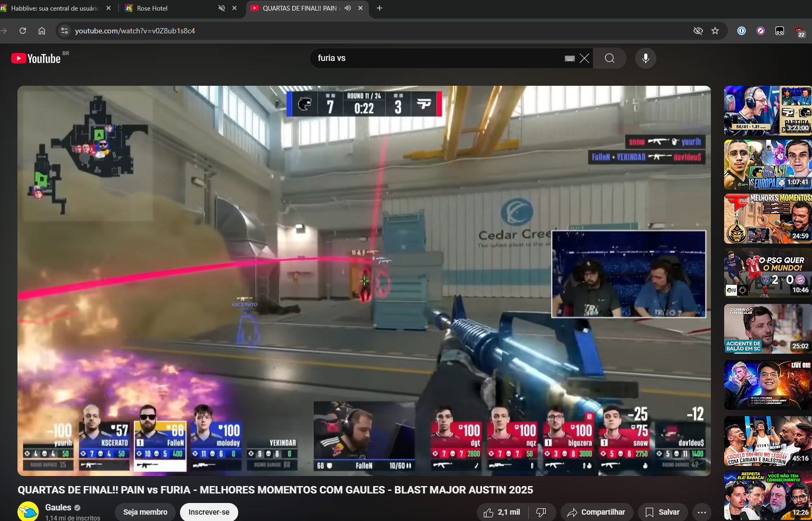The width and height of the screenshot is (812, 521).
Task: Open the YouTube home logo
Action: (x=36, y=58)
